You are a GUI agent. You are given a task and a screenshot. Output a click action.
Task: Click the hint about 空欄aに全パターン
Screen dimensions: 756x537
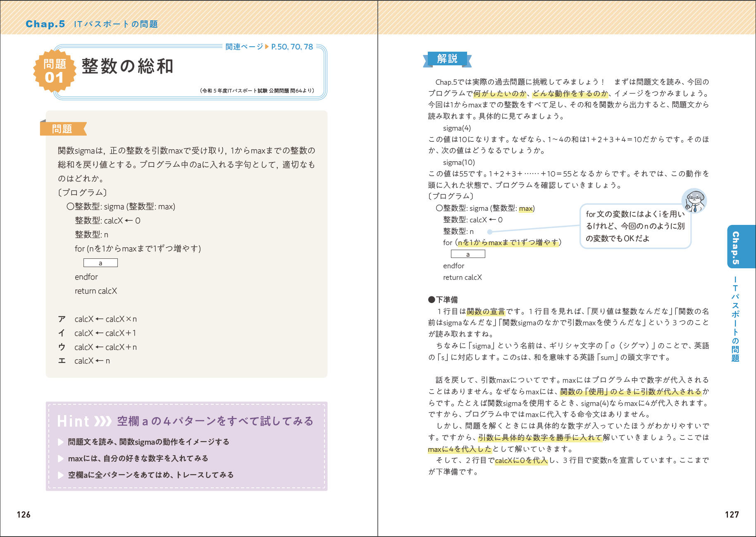pos(146,475)
